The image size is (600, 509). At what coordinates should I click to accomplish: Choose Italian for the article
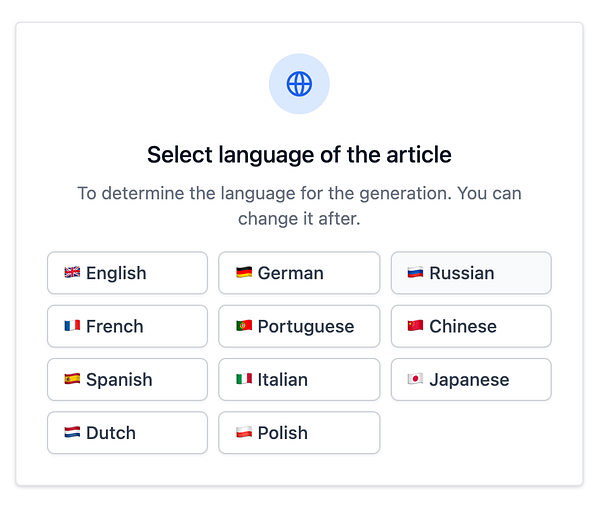pyautogui.click(x=299, y=380)
